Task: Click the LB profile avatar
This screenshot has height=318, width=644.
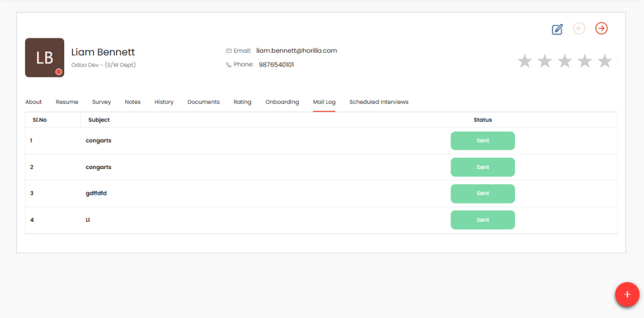Action: pos(45,58)
